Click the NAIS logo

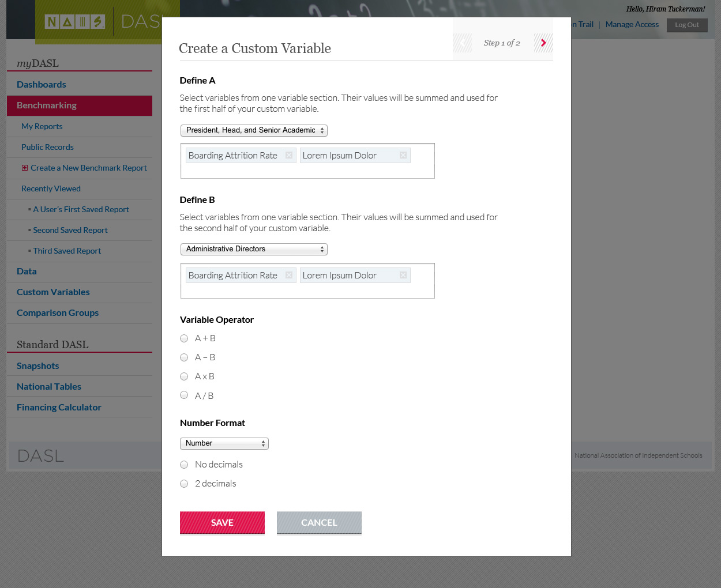75,22
